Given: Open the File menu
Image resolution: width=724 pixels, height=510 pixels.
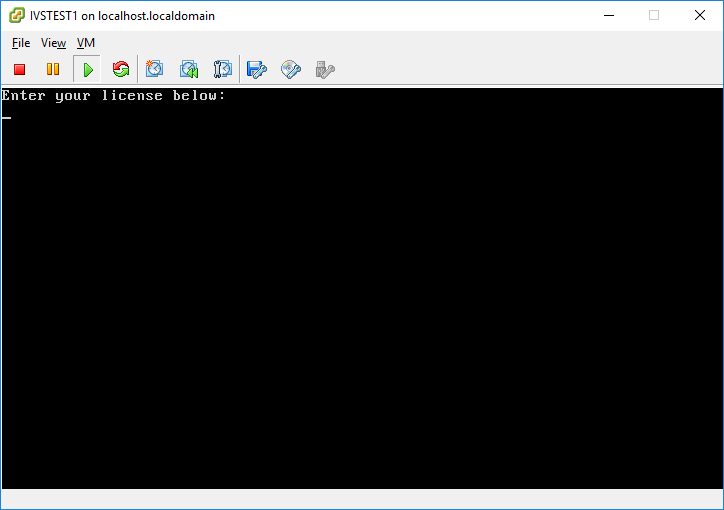Looking at the screenshot, I should coord(21,43).
